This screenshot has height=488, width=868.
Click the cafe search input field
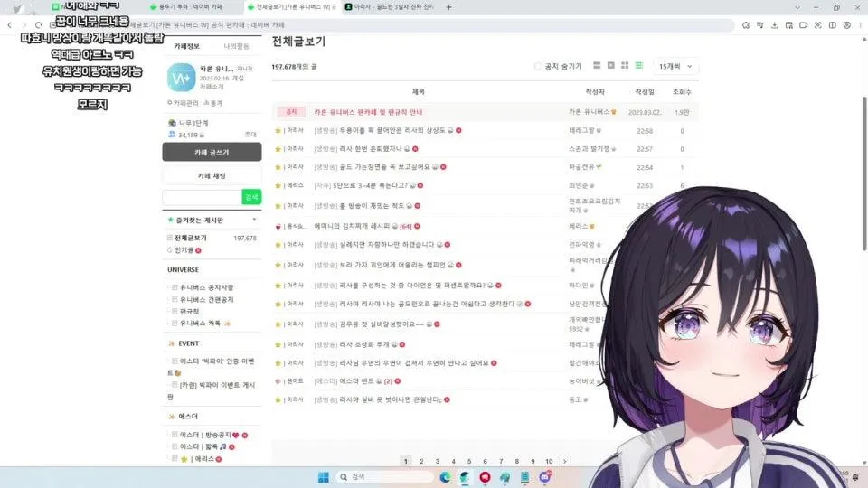tap(202, 197)
